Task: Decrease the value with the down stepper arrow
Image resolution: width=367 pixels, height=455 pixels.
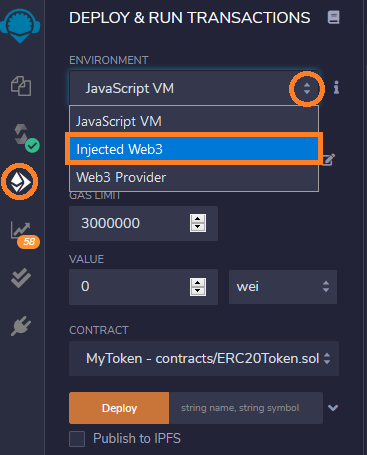Action: [198, 291]
